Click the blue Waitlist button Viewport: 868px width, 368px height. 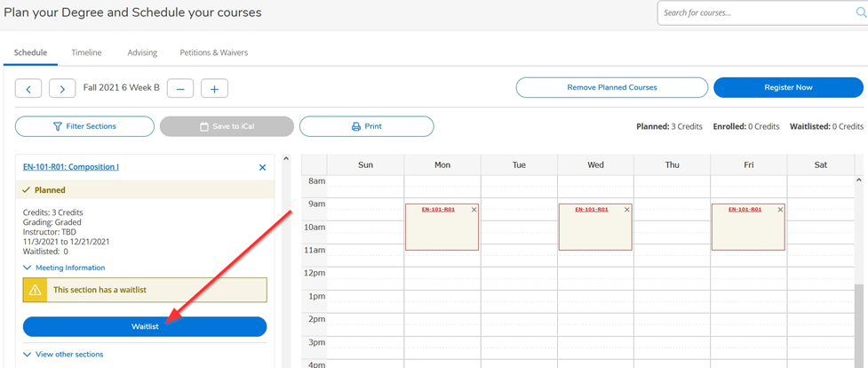[x=145, y=326]
